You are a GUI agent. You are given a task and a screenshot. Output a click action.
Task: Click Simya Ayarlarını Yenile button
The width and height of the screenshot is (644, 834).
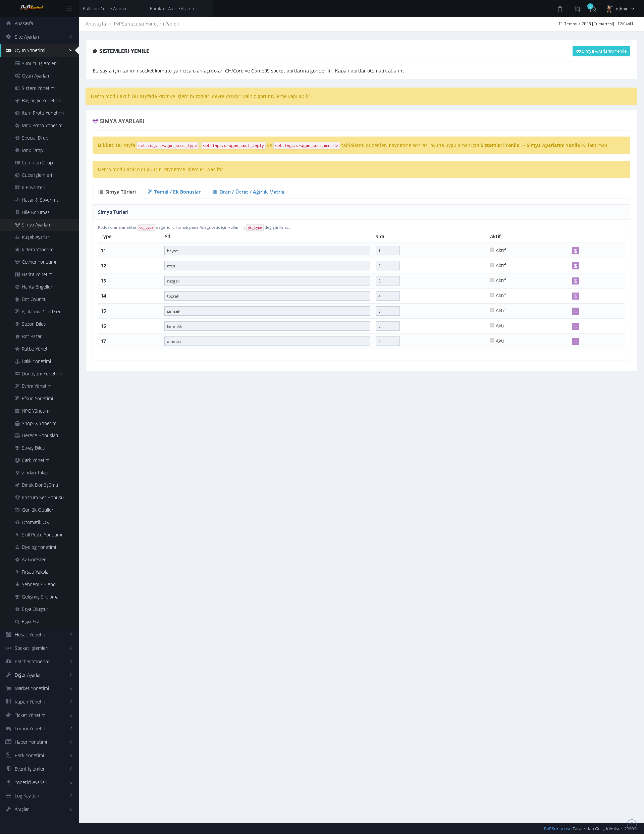(x=601, y=51)
